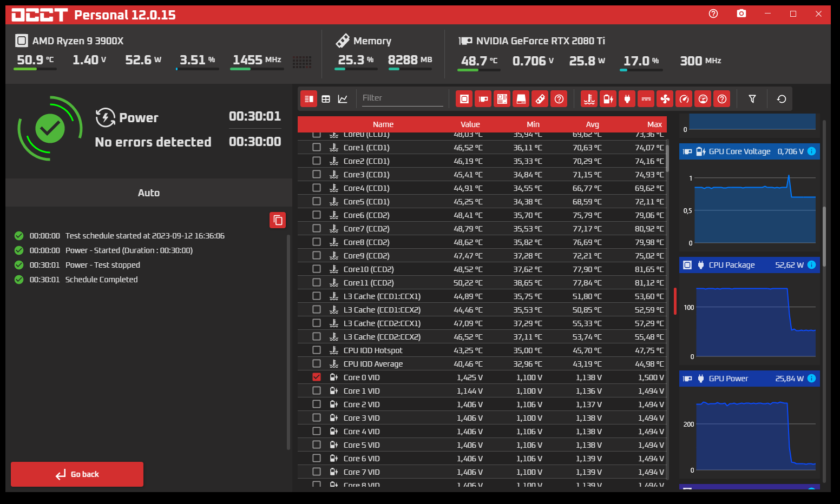
Task: Click the GPU Core Voltage chart plot
Action: (755, 208)
